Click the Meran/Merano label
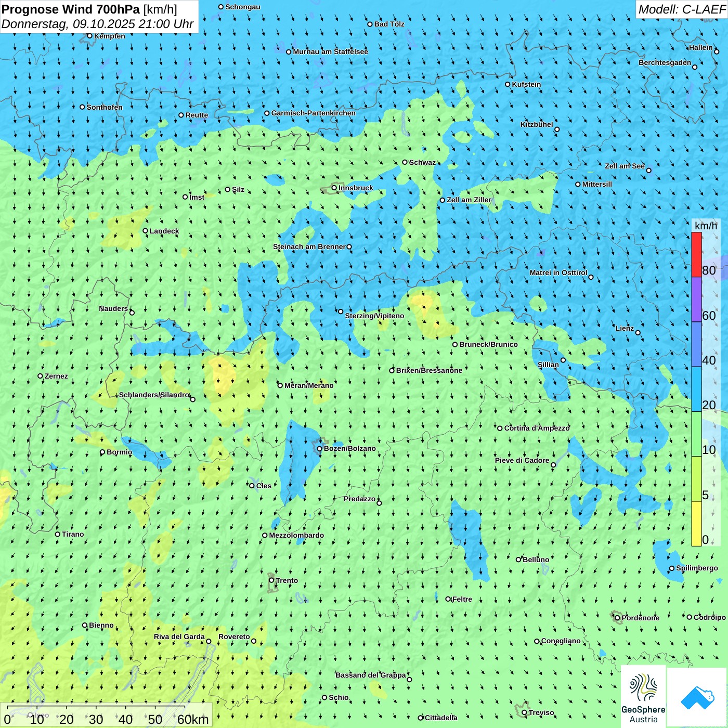Image resolution: width=728 pixels, height=728 pixels. click(309, 385)
